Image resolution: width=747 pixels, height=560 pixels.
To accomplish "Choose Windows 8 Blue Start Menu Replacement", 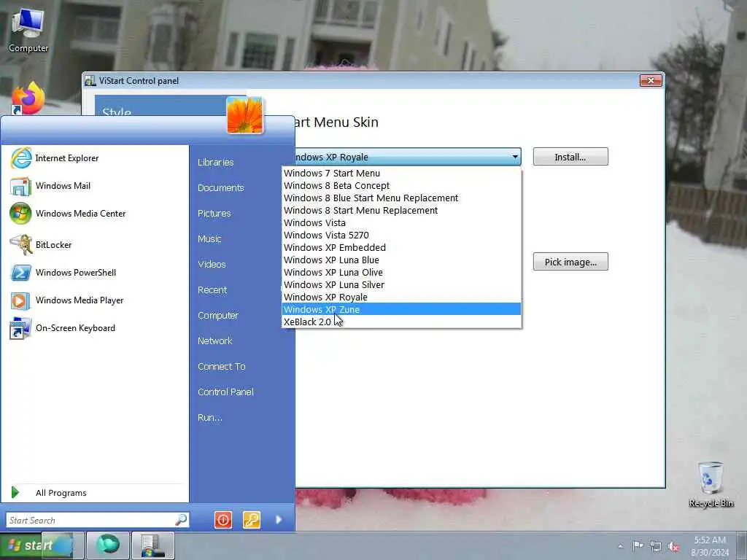I will [402, 198].
